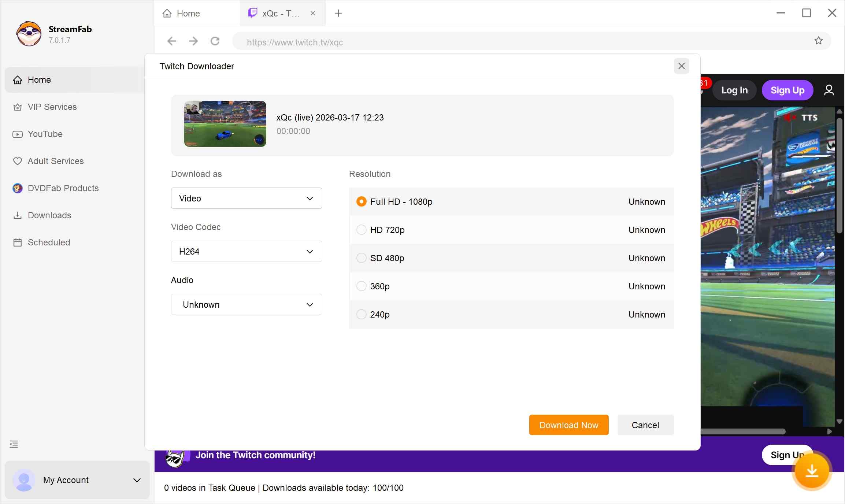Viewport: 845px width, 504px height.
Task: Click the stream preview thumbnail
Action: (225, 123)
